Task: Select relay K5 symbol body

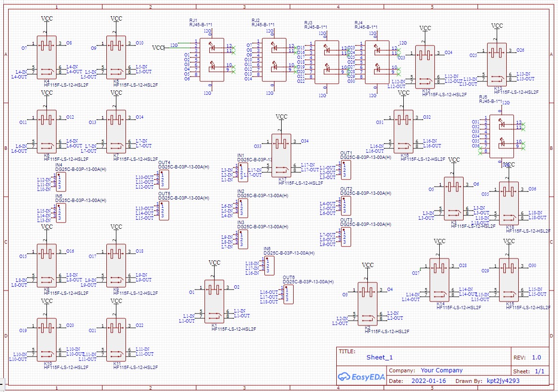Action: click(x=116, y=57)
